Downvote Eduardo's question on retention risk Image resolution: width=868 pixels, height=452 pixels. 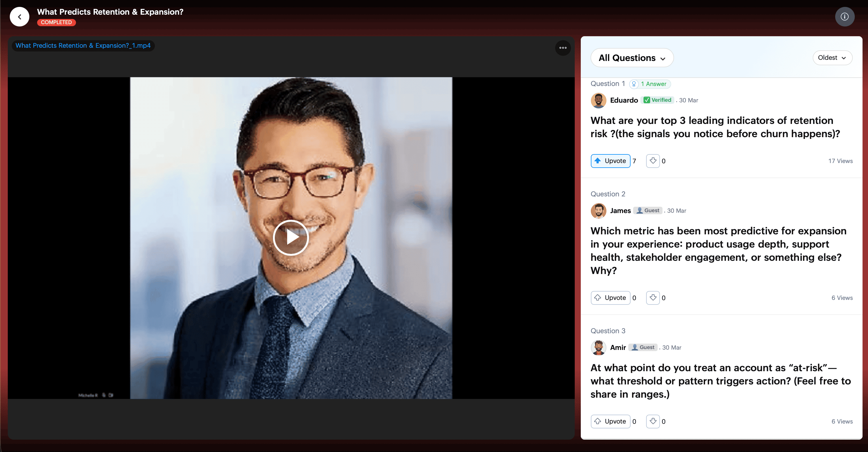pos(653,161)
